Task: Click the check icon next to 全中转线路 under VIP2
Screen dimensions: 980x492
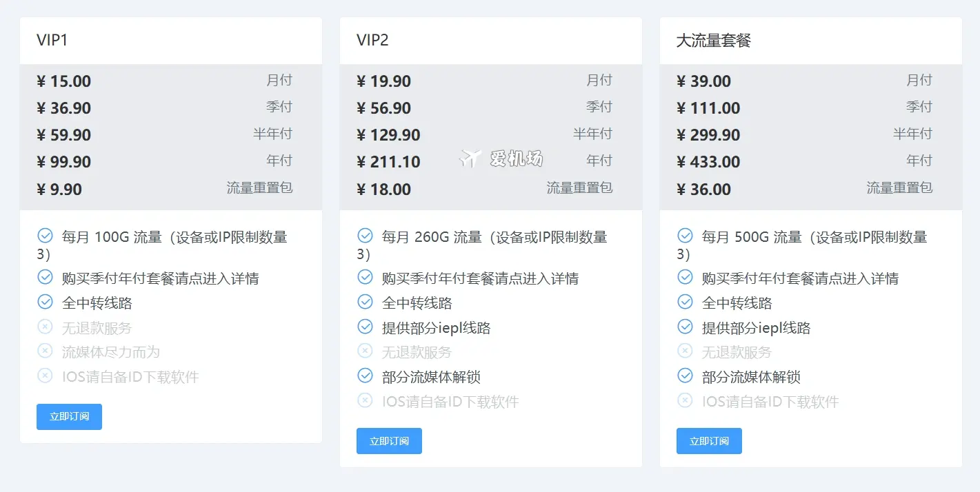Action: (365, 301)
